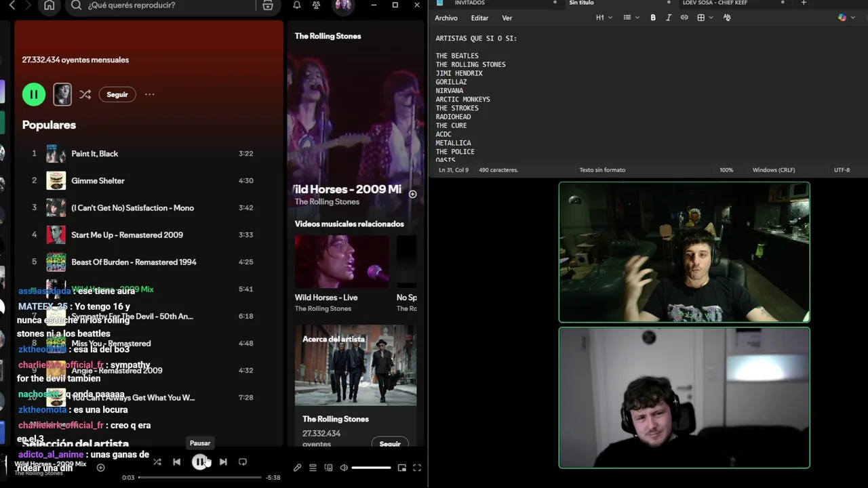Open Editar menu in Notepad

479,18
